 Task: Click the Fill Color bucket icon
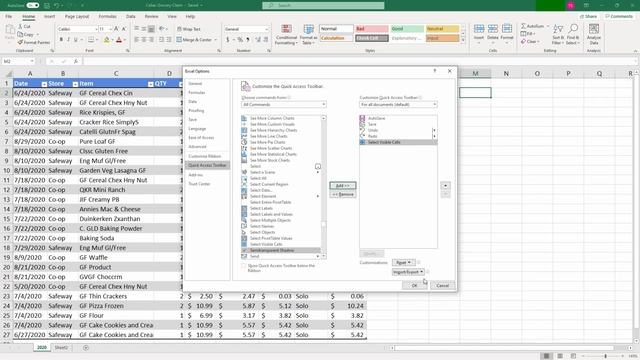pyautogui.click(x=107, y=40)
